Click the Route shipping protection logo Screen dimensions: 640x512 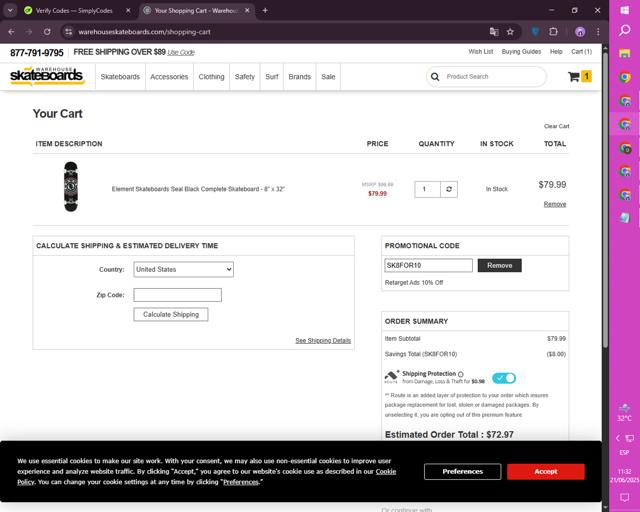[x=391, y=376]
